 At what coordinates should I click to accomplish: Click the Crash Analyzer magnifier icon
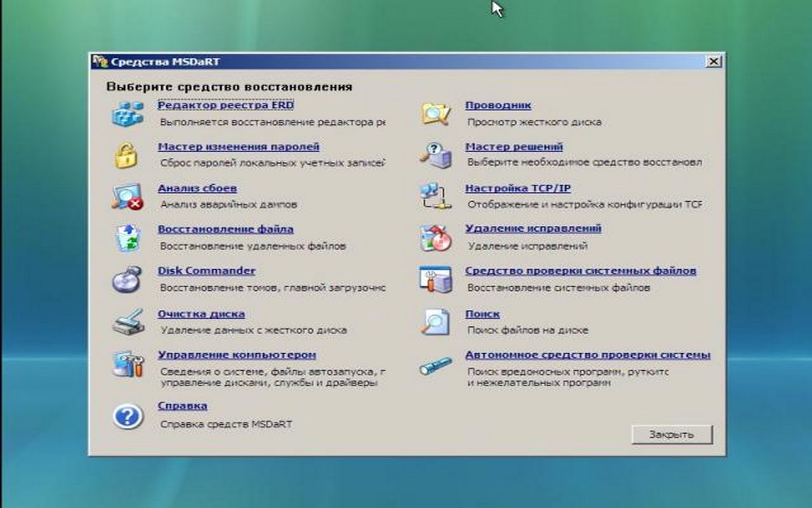[x=128, y=196]
